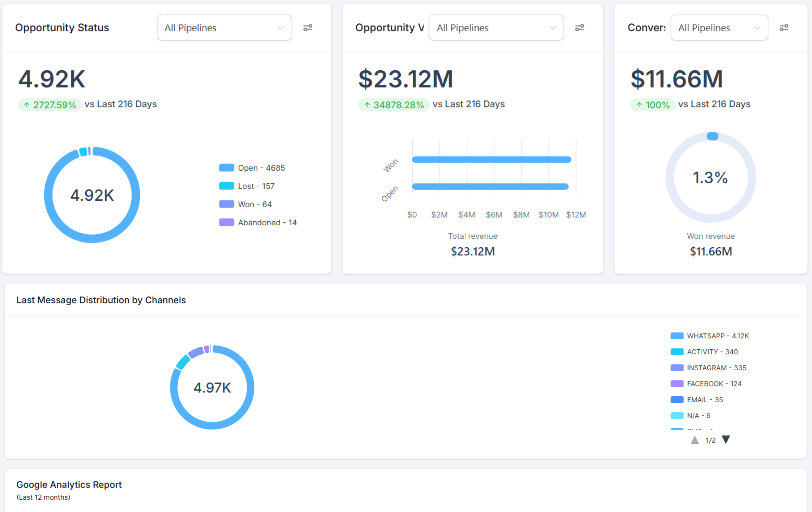The width and height of the screenshot is (812, 512).
Task: Open Opportunity Value filter settings icon
Action: [579, 28]
